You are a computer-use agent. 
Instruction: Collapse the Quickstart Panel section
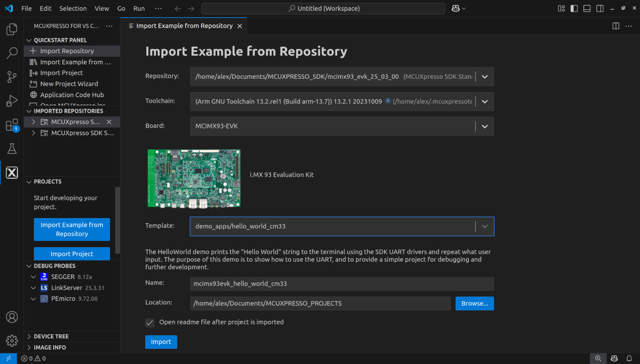click(28, 40)
